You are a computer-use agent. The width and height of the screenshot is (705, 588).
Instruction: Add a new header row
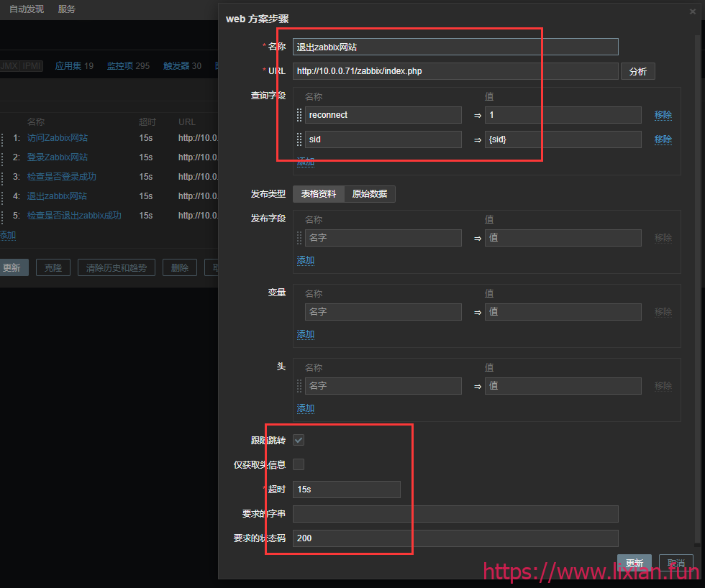(x=306, y=408)
